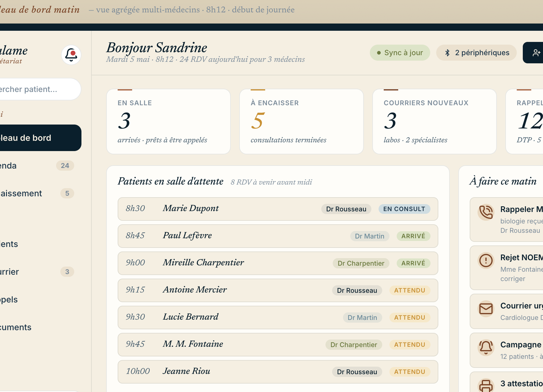Open the 3 attestations task title
543x392 pixels.
(522, 384)
